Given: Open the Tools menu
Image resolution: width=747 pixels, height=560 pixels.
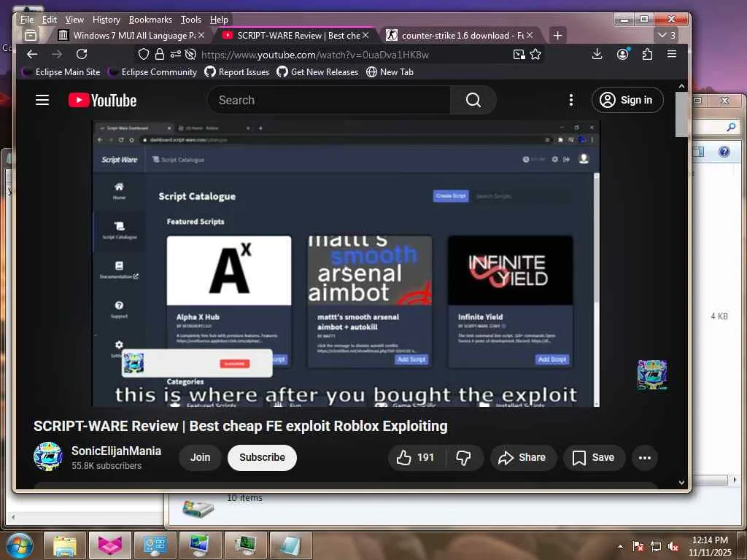Looking at the screenshot, I should click(x=190, y=20).
